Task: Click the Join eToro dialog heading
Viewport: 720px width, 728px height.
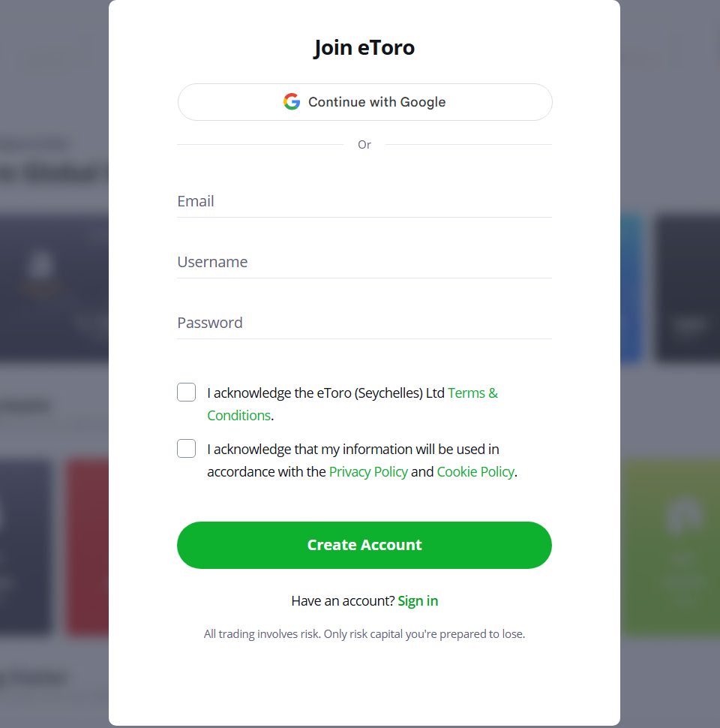Action: [364, 47]
